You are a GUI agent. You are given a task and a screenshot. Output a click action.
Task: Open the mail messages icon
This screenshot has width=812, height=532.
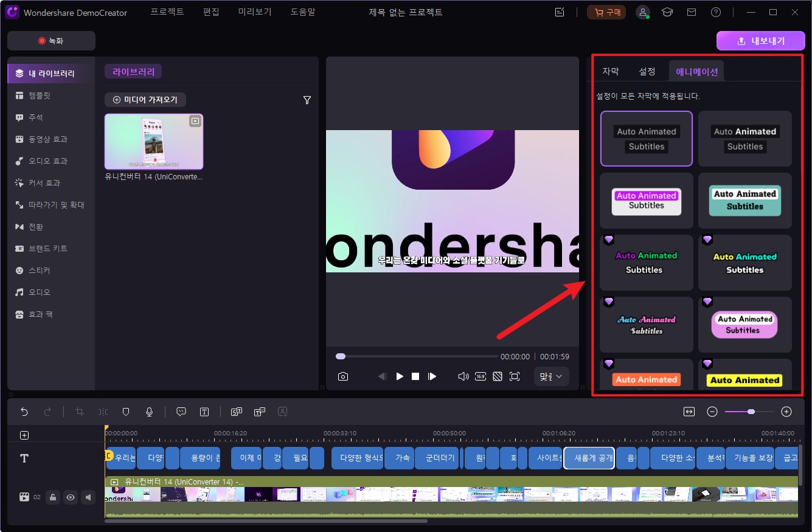click(x=692, y=12)
